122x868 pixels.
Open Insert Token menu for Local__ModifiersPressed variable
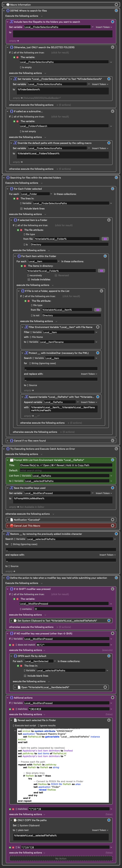103,493
